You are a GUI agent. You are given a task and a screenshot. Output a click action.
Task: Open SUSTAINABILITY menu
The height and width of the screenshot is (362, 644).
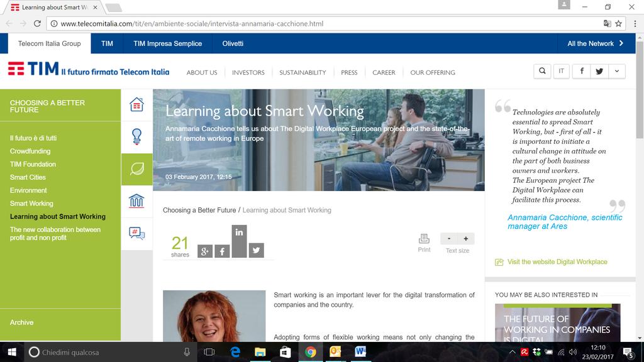(303, 73)
